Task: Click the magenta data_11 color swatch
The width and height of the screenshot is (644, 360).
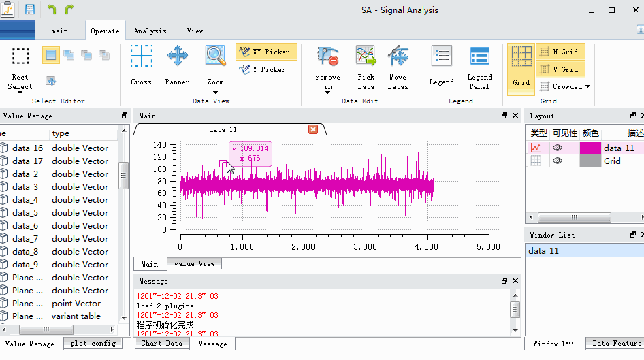Action: tap(590, 148)
